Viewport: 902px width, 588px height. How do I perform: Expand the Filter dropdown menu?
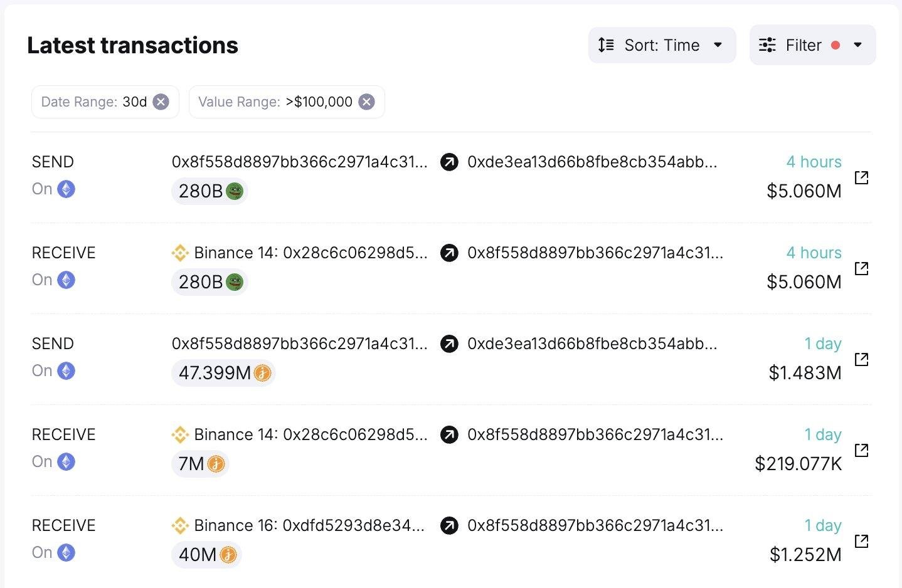pos(812,45)
